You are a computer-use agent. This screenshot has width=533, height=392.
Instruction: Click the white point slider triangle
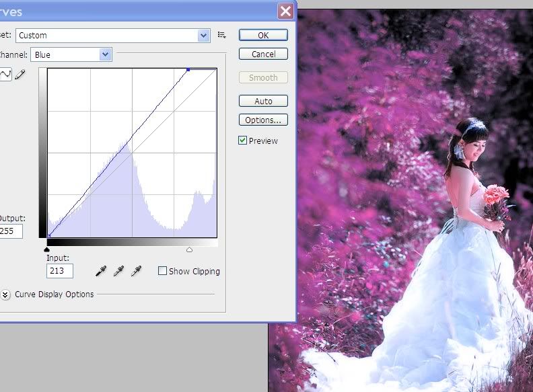[x=189, y=249]
